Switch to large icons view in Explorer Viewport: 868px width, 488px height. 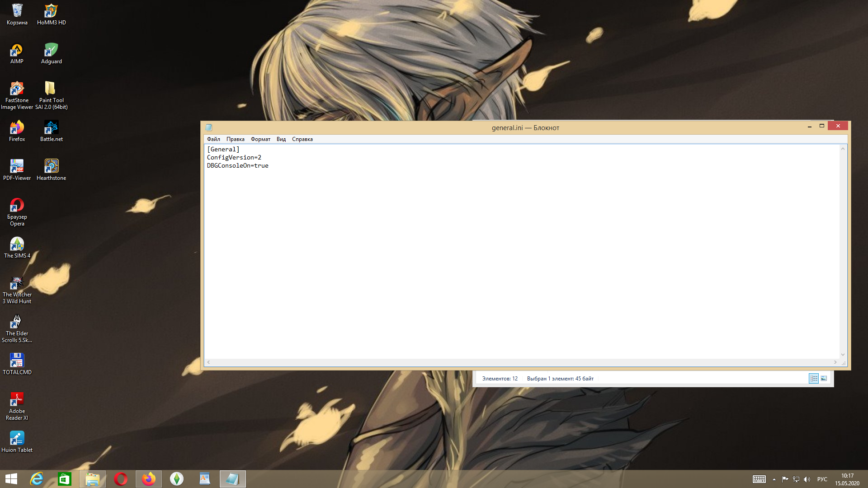824,379
